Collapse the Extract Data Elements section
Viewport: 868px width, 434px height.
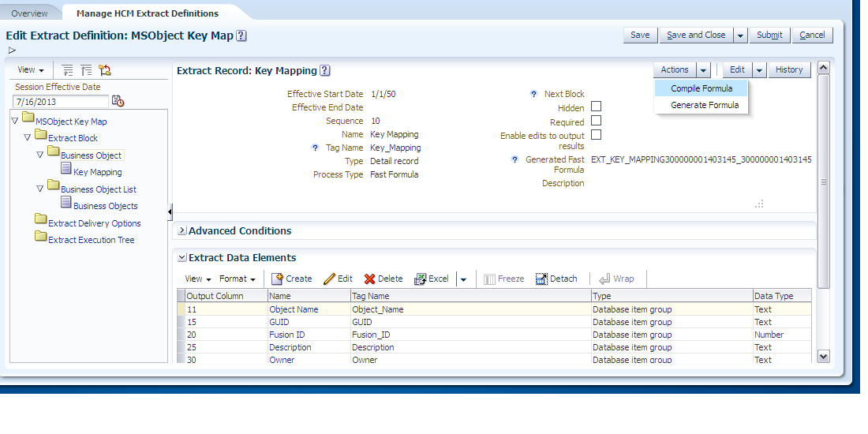[x=181, y=257]
